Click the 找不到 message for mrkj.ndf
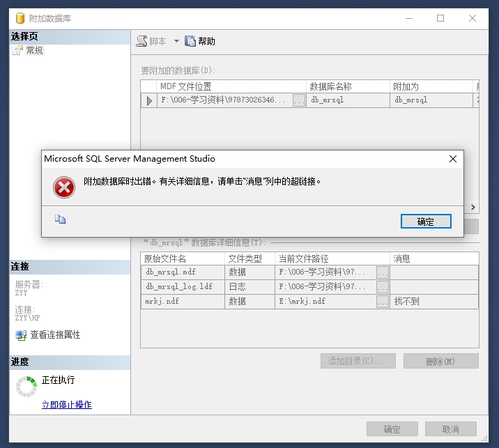This screenshot has height=448, width=499. 406,301
